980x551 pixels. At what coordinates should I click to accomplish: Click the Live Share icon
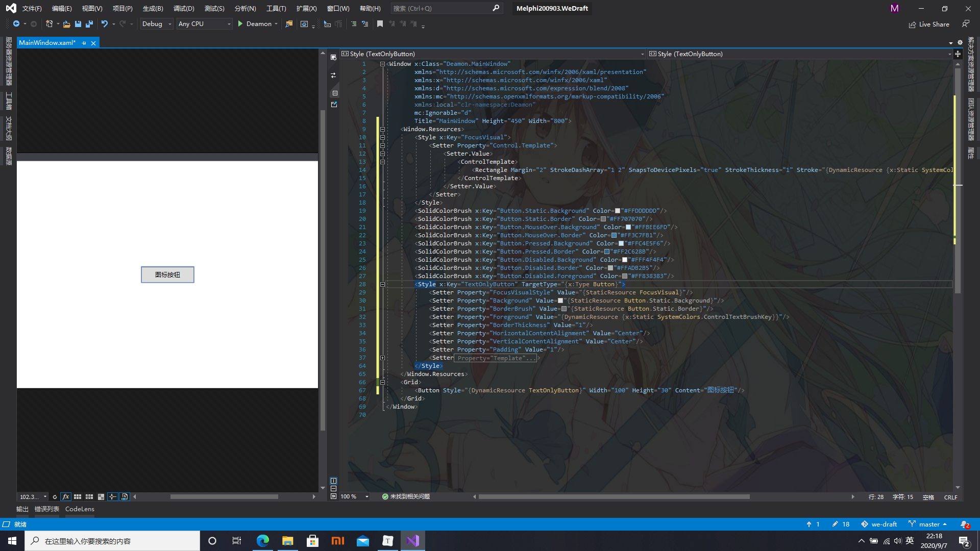929,24
